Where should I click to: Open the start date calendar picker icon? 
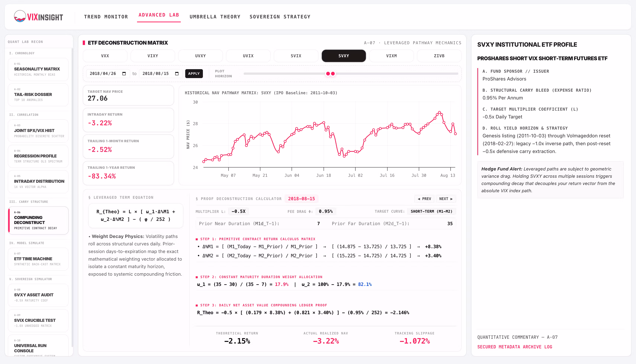coord(124,73)
